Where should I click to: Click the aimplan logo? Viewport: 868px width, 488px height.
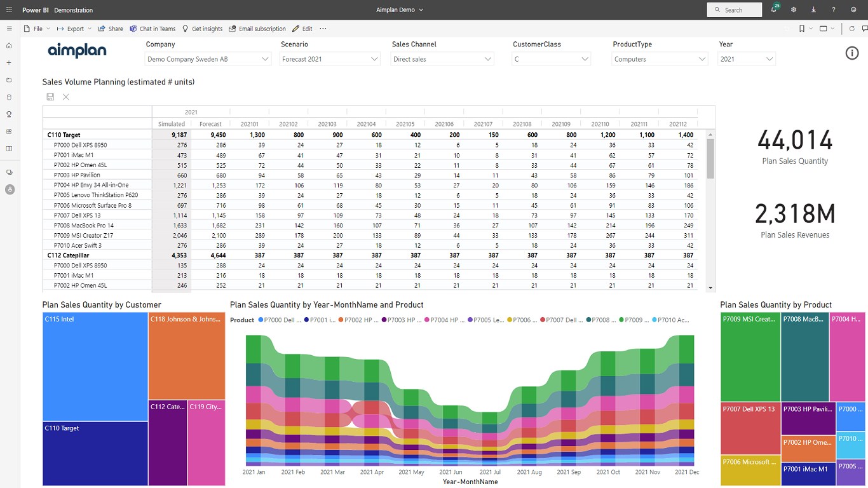pos(78,51)
